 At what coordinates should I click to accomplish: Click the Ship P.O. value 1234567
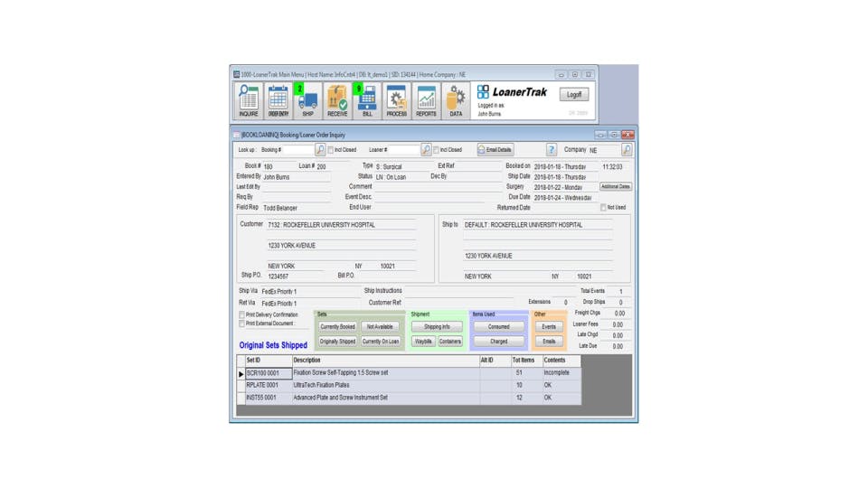tap(278, 277)
